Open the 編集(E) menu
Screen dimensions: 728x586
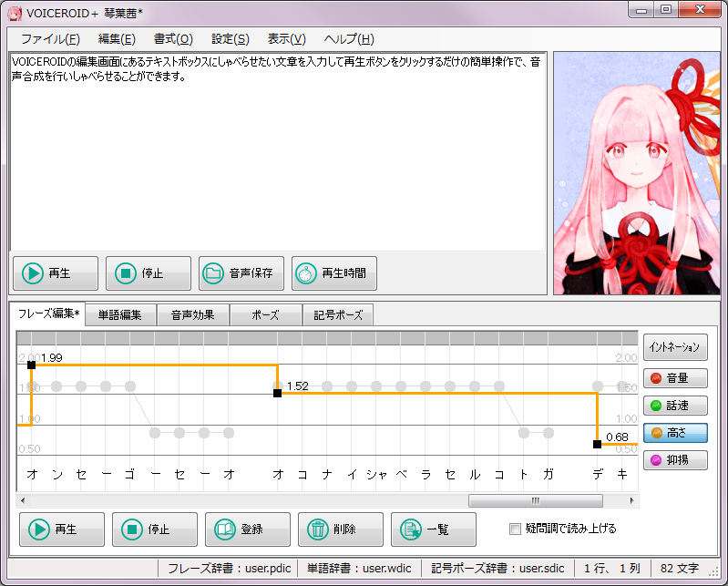117,39
